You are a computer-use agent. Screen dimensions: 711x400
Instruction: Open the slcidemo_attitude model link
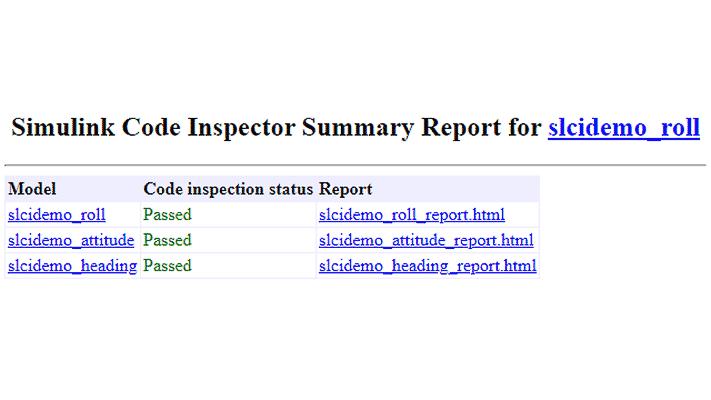pyautogui.click(x=71, y=241)
